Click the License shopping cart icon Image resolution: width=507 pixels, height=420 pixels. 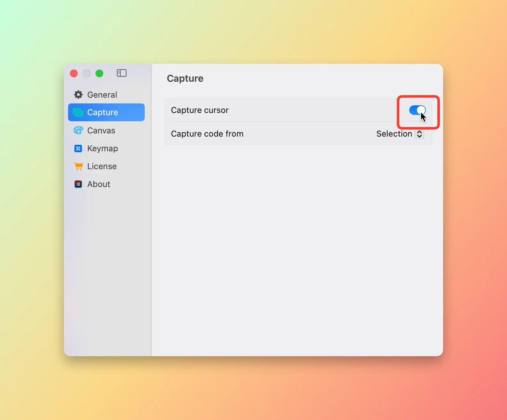[x=78, y=166]
